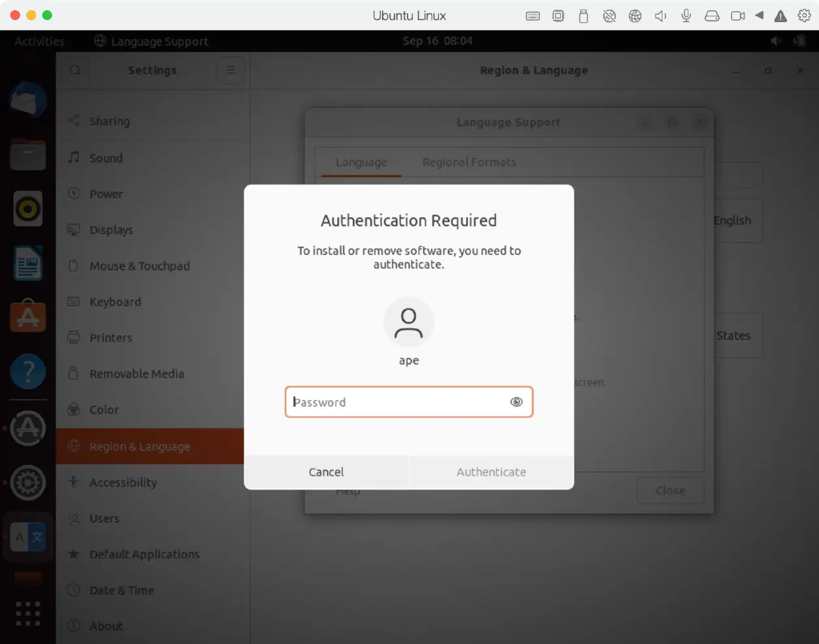819x644 pixels.
Task: Click microphone icon in VM title bar
Action: (686, 16)
